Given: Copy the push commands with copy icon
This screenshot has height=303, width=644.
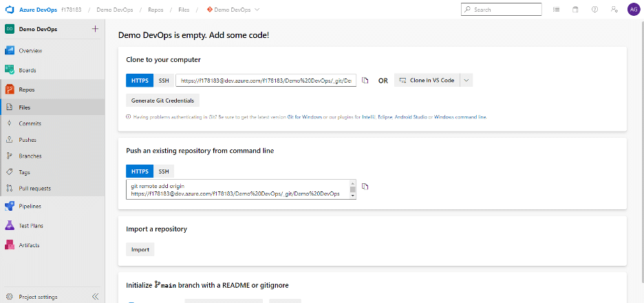Looking at the screenshot, I should 365,186.
